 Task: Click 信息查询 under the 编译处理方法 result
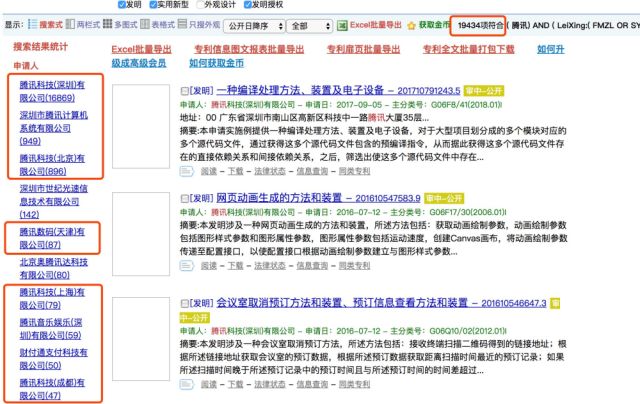pos(312,171)
